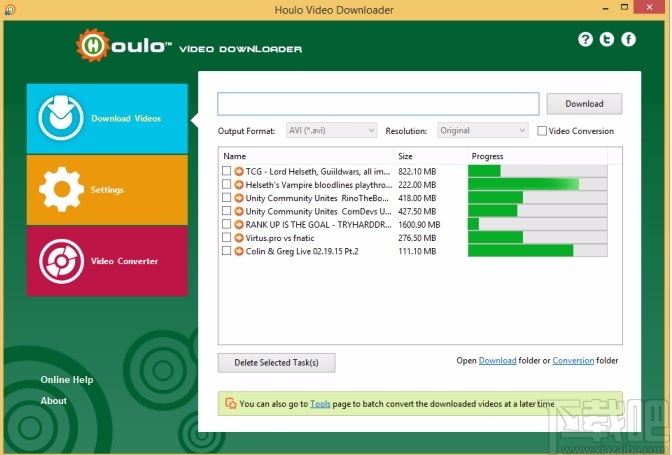The width and height of the screenshot is (672, 455).
Task: Click the download arrow icon in sidebar
Action: click(60, 117)
